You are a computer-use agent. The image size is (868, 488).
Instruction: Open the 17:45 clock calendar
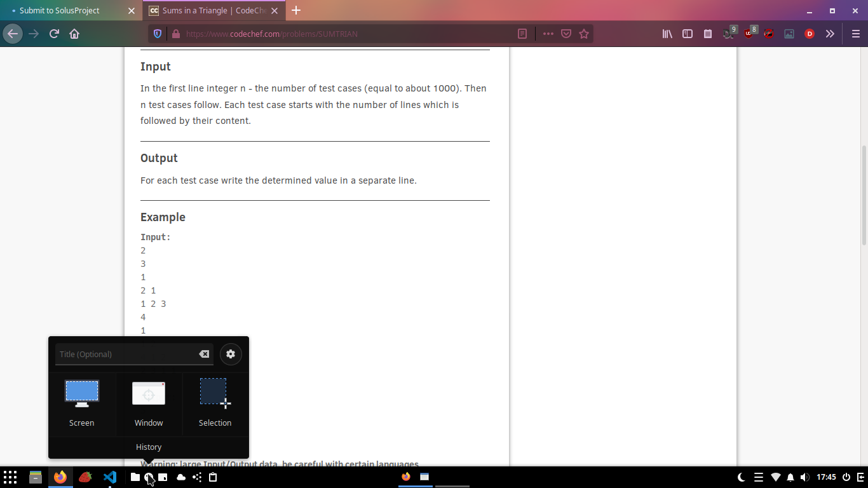point(826,477)
